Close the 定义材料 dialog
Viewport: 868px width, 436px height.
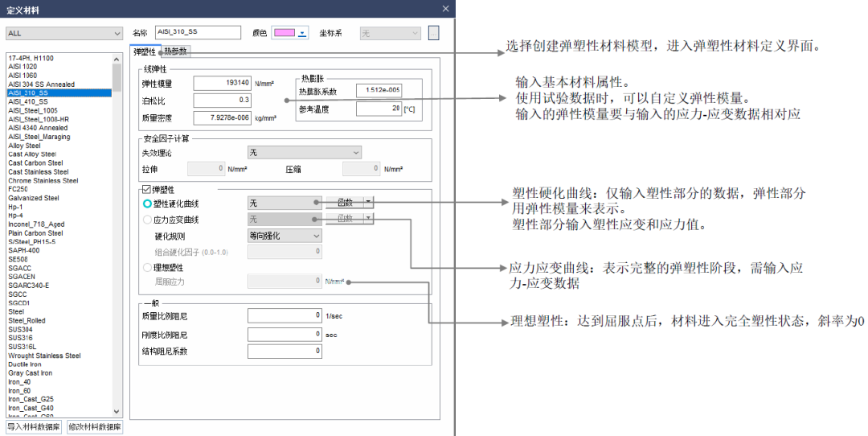[x=446, y=9]
